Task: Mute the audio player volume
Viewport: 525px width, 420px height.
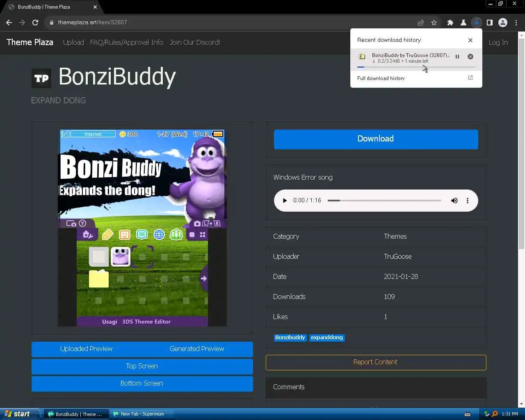Action: [x=454, y=201]
